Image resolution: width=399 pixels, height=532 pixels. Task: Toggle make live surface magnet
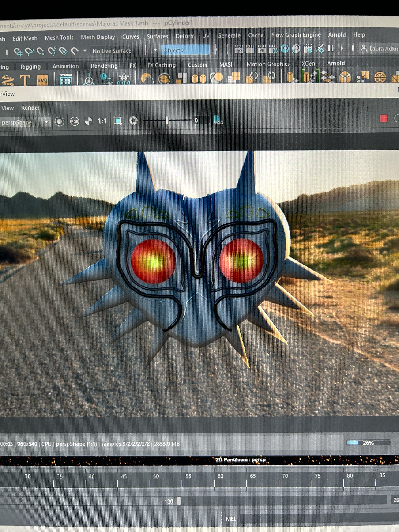[x=75, y=51]
